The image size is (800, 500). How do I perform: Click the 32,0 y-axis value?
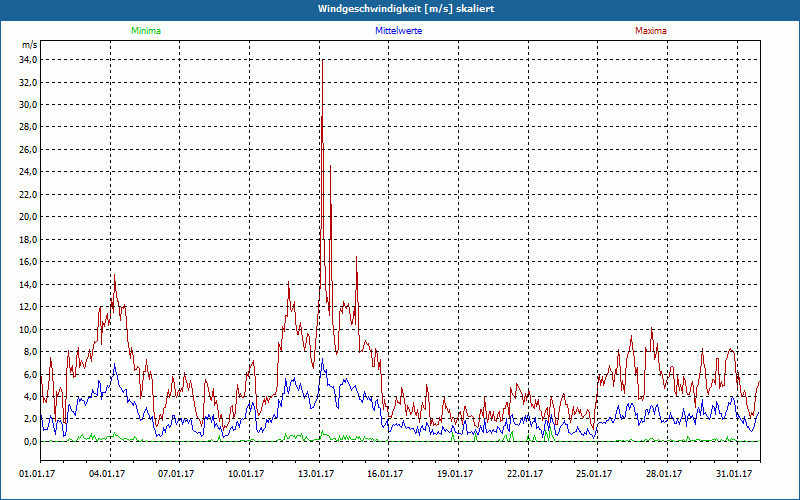coord(28,82)
